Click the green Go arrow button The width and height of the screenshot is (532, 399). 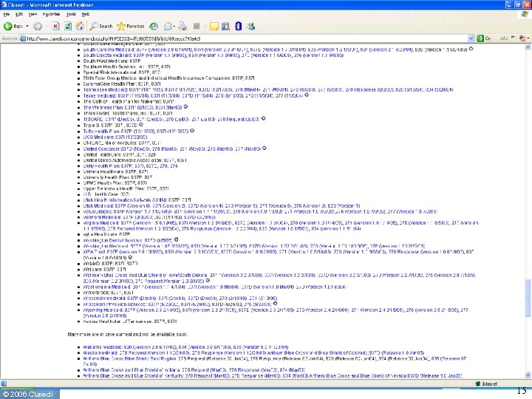[480, 38]
